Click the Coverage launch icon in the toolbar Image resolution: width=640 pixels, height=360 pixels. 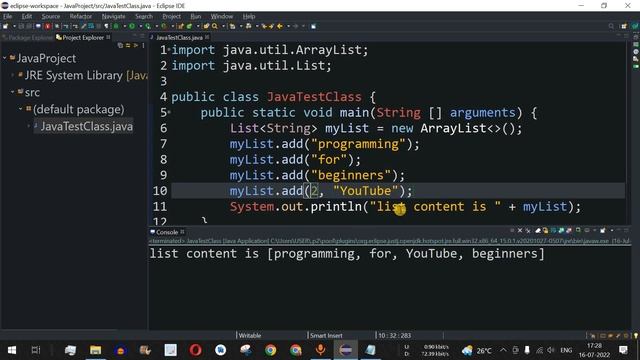click(148, 26)
